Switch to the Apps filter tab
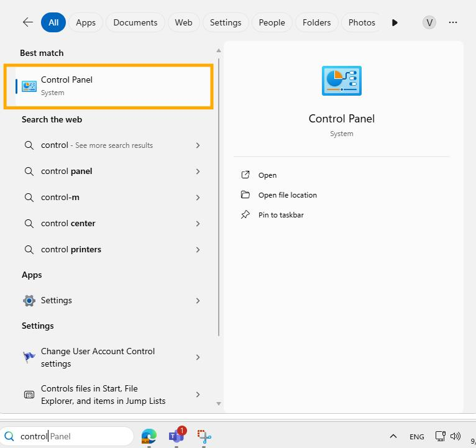 click(86, 22)
